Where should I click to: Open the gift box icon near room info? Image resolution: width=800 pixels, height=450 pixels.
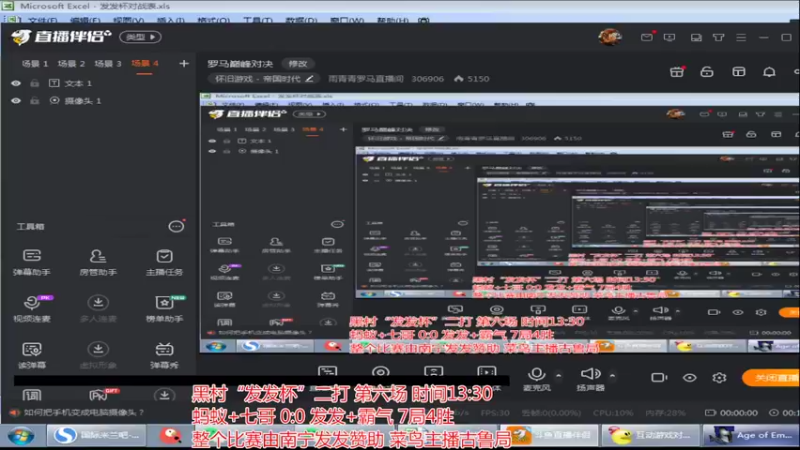pos(677,72)
